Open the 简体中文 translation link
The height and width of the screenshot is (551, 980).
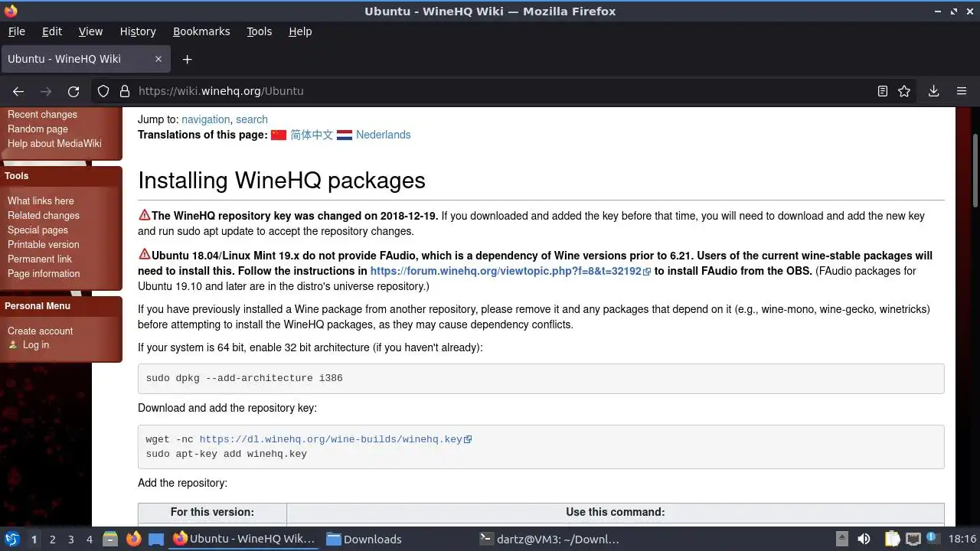pos(312,135)
